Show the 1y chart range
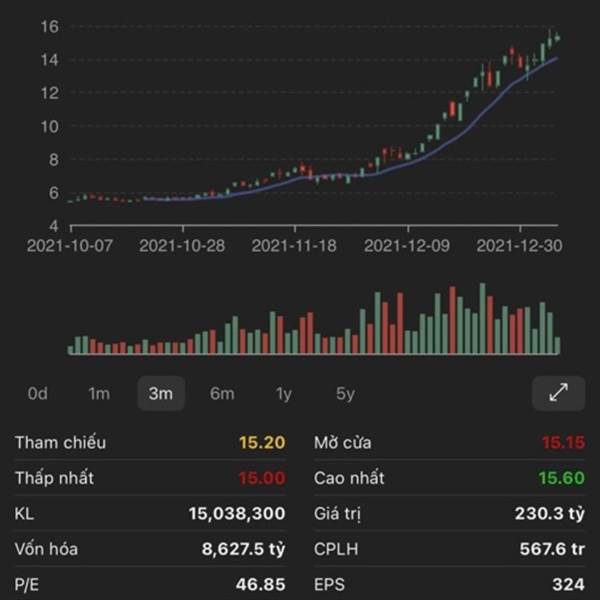Viewport: 600px width, 600px height. [x=284, y=394]
